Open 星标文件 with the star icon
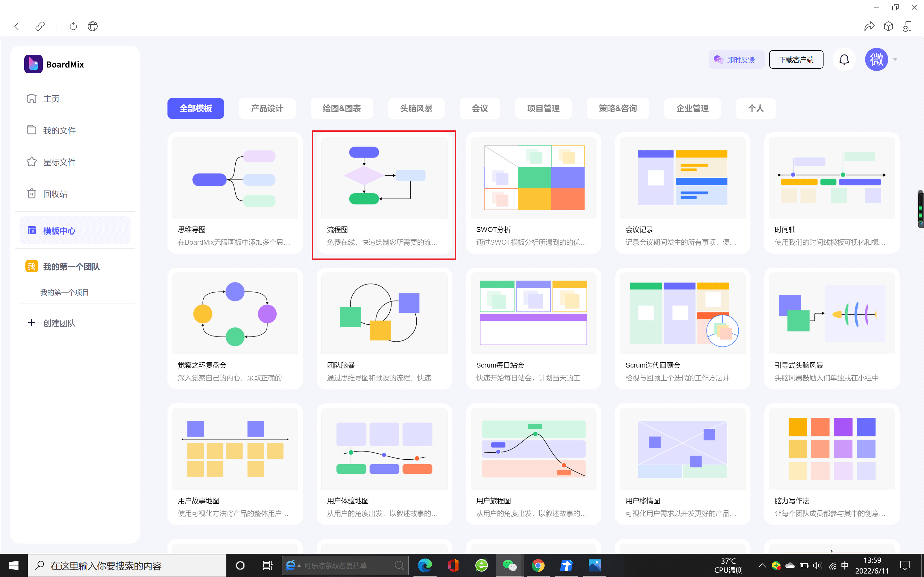Screen dimensions: 924x577 click(32, 162)
